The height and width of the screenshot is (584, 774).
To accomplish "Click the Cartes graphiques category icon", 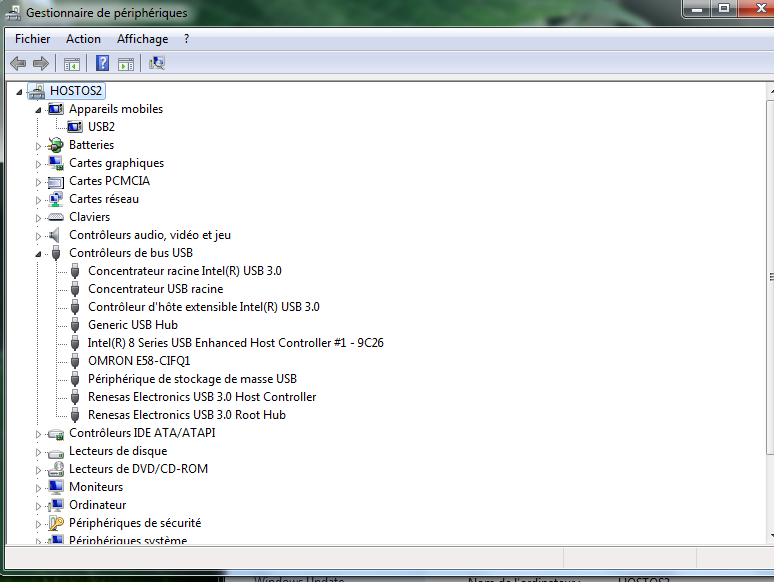I will 55,163.
